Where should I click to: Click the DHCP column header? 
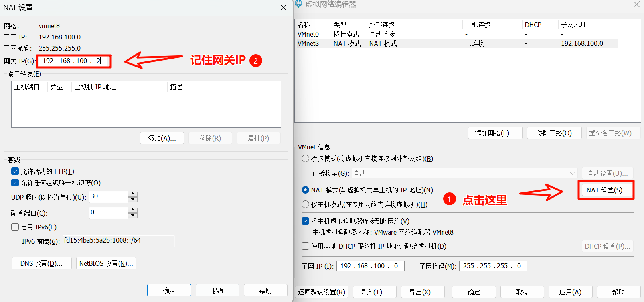click(x=541, y=25)
